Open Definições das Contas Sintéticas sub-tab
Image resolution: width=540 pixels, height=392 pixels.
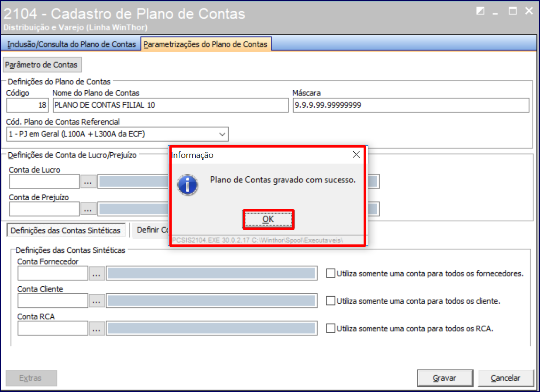click(66, 230)
